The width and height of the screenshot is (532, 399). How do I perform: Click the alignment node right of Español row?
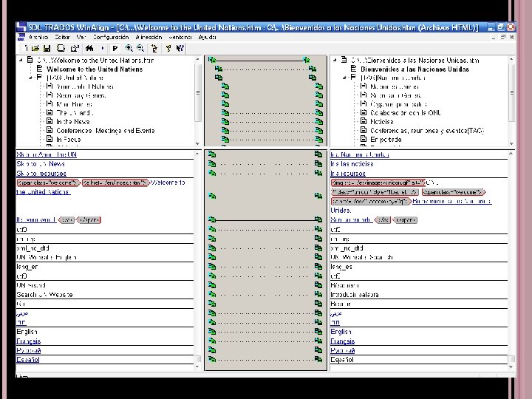coord(318,359)
